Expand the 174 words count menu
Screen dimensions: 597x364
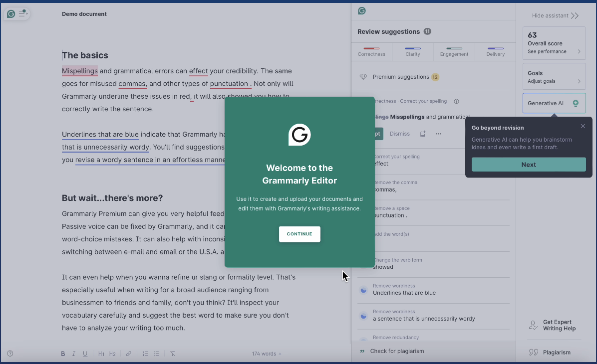pos(266,354)
